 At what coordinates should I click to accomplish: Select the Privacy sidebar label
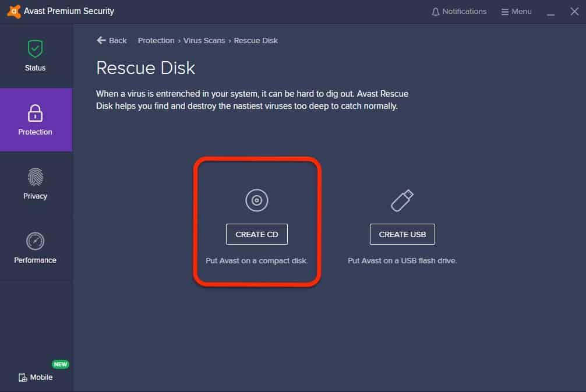coord(35,196)
